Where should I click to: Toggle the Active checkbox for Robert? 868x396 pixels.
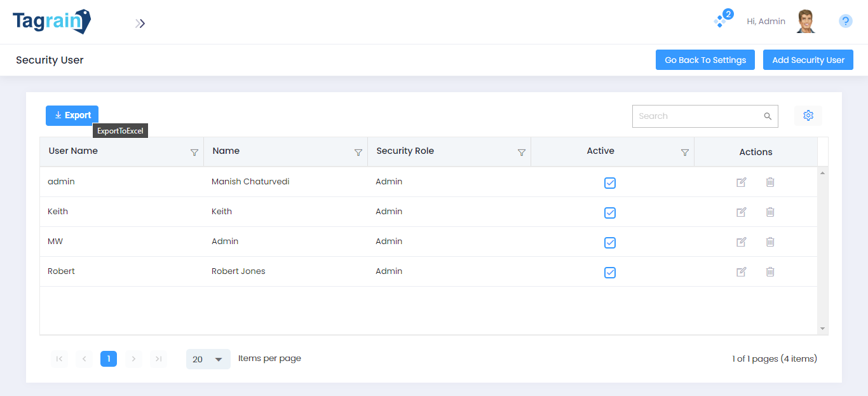point(609,273)
